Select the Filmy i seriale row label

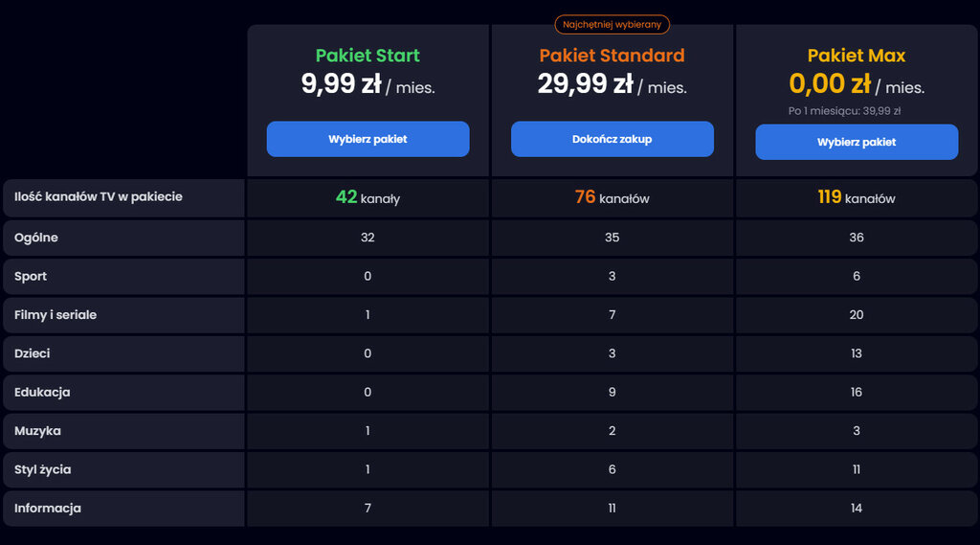(x=56, y=315)
